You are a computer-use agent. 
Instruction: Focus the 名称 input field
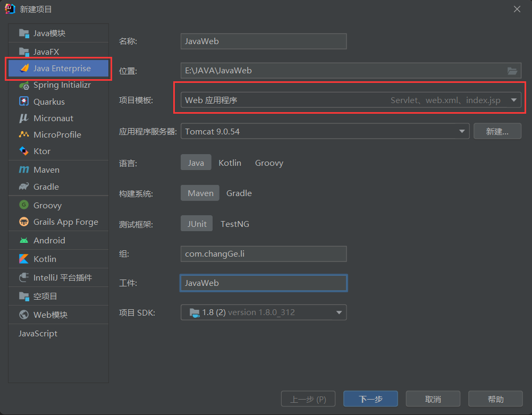264,41
